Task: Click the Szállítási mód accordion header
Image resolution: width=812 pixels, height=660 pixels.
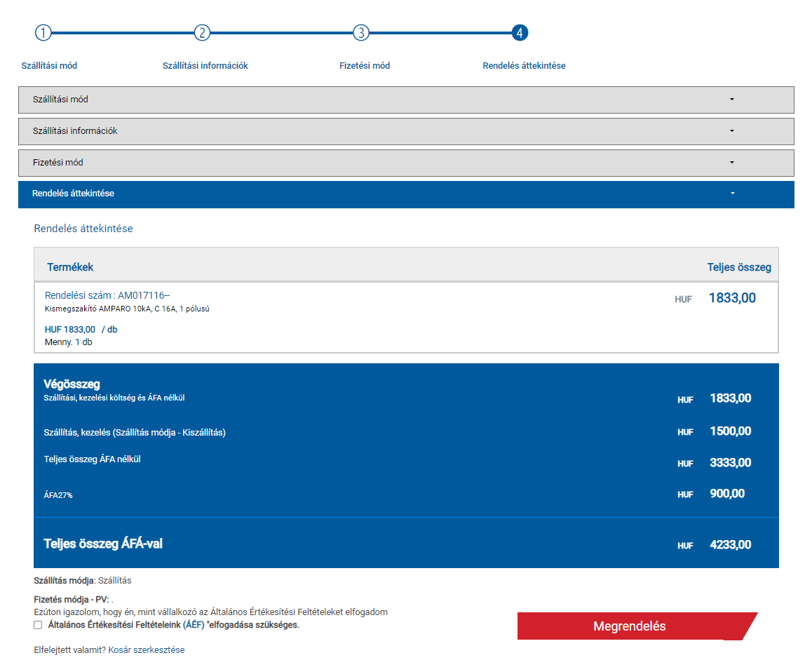Action: point(406,100)
